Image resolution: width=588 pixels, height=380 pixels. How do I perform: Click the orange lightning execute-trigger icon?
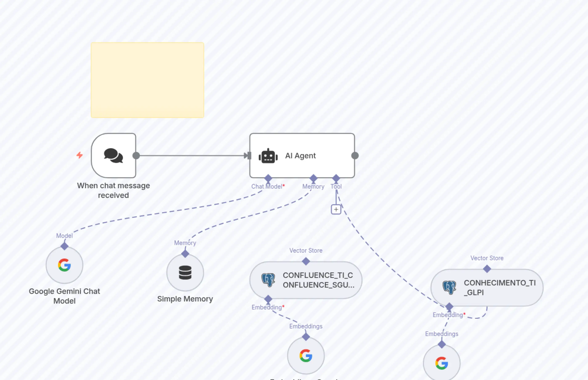tap(79, 155)
